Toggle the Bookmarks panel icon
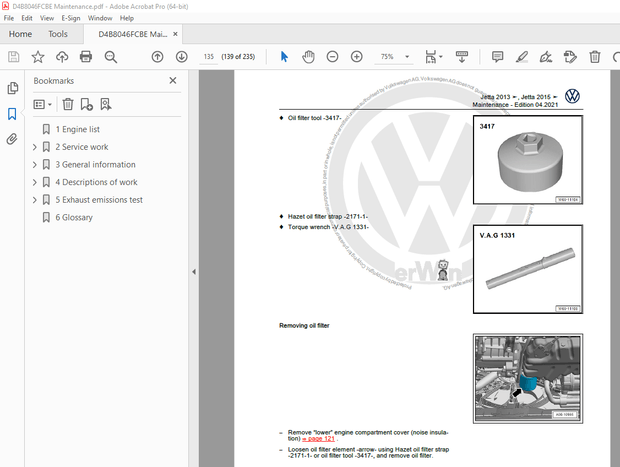 click(x=12, y=114)
